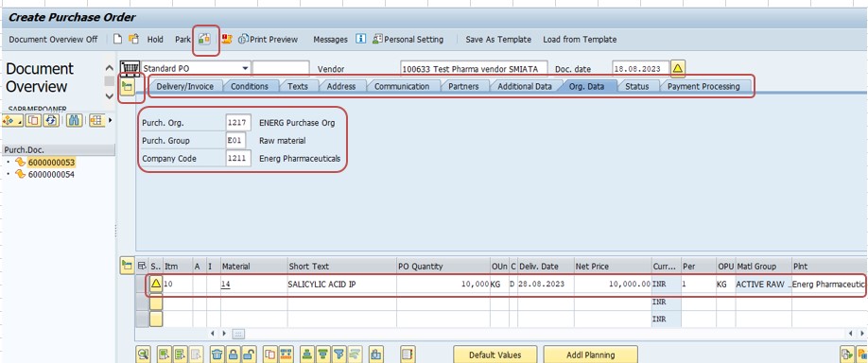This screenshot has width=868, height=363.
Task: Click the Create new document page icon
Action: tap(117, 40)
